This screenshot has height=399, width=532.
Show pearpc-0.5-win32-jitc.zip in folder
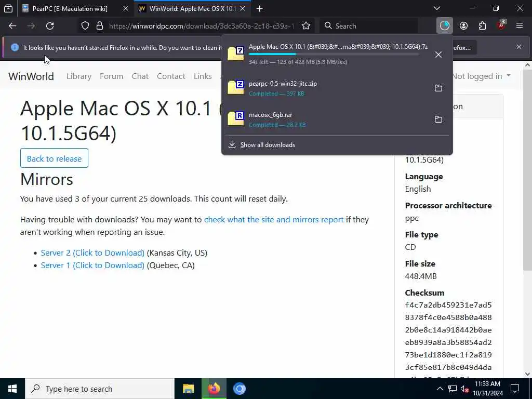tap(438, 88)
